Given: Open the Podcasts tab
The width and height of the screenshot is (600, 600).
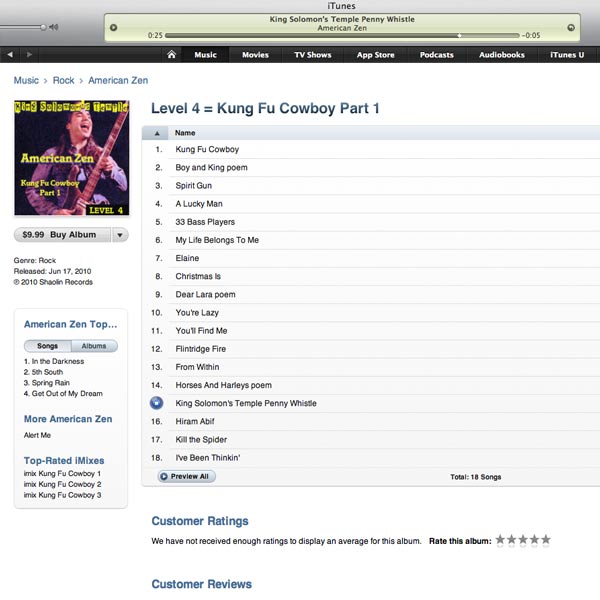Looking at the screenshot, I should (x=437, y=55).
